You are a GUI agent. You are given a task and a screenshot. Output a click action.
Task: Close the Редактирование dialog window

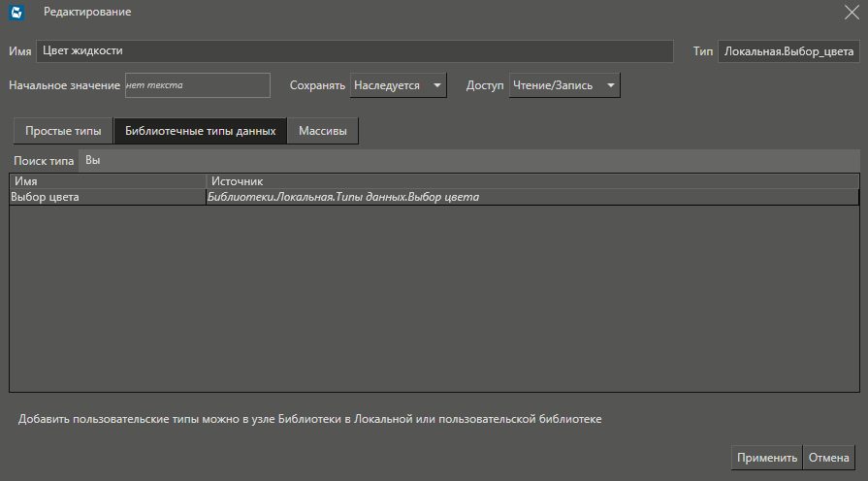point(852,13)
